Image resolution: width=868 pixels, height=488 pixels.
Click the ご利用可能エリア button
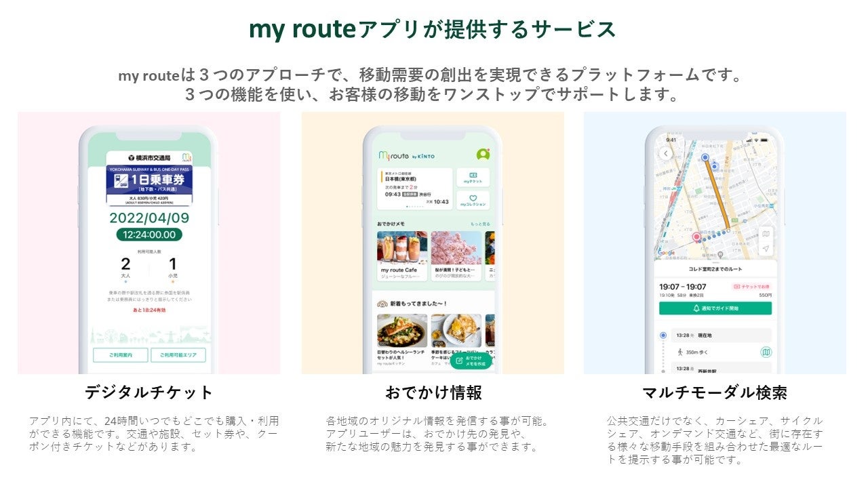pyautogui.click(x=178, y=355)
